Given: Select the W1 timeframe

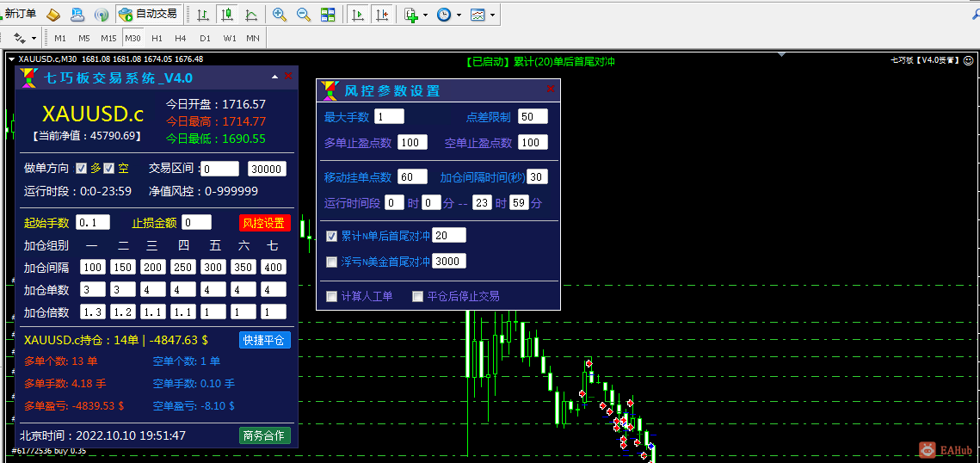Looking at the screenshot, I should pyautogui.click(x=230, y=38).
